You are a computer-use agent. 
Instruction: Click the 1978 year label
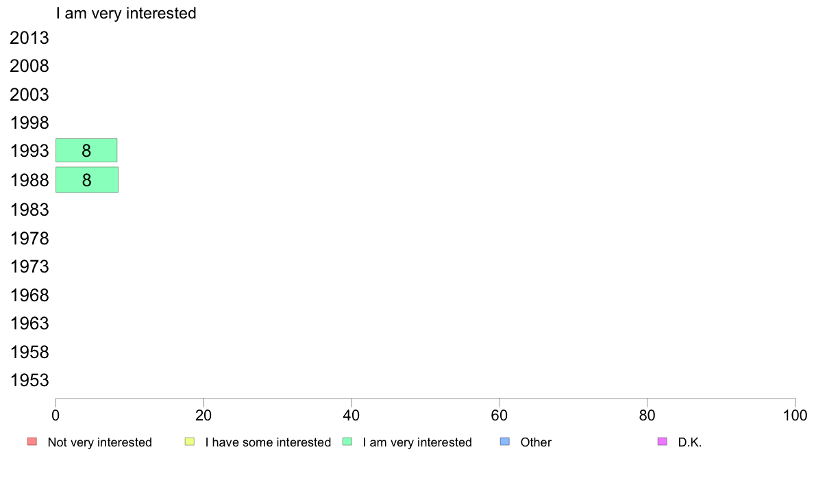29,238
